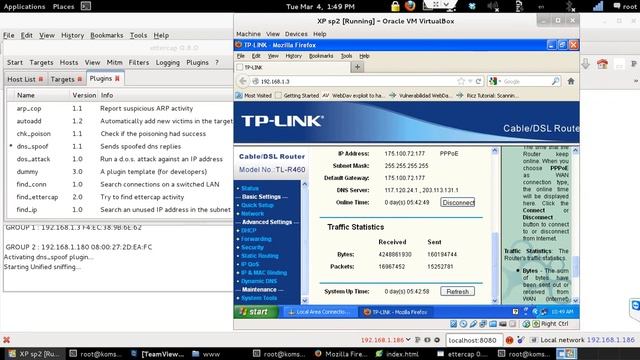This screenshot has width=640, height=360.
Task: Open the Getting Started bookmark
Action: click(297, 96)
